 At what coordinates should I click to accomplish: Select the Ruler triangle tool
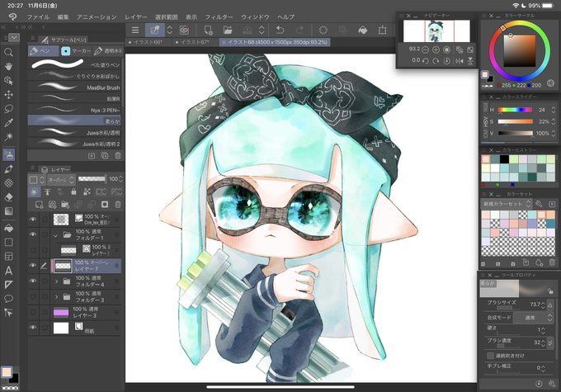pos(8,285)
